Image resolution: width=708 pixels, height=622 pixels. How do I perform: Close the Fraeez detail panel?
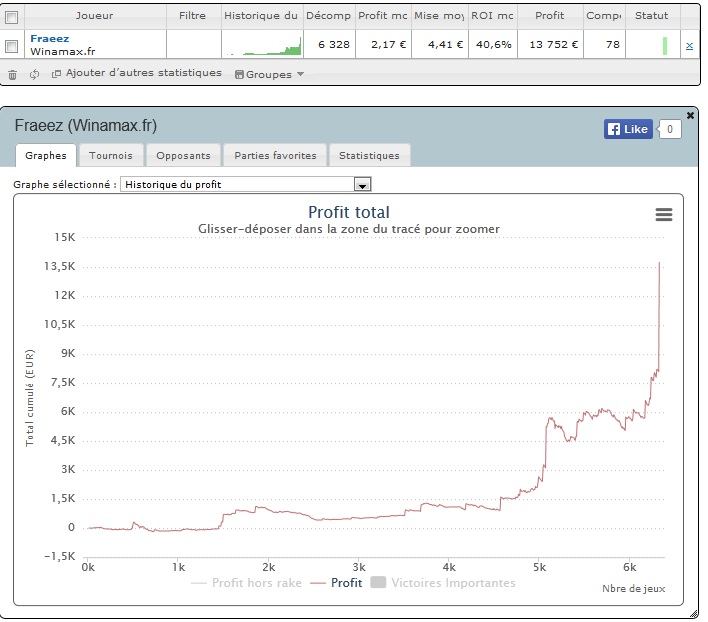point(690,116)
